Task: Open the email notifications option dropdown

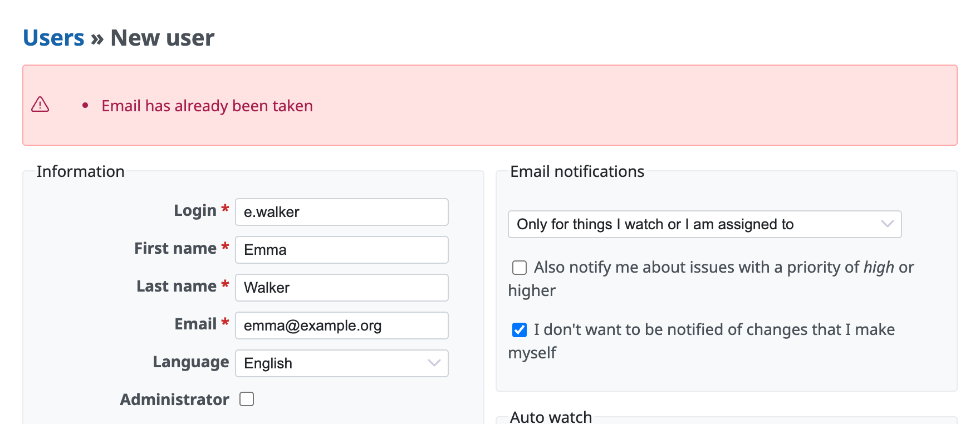Action: 704,224
